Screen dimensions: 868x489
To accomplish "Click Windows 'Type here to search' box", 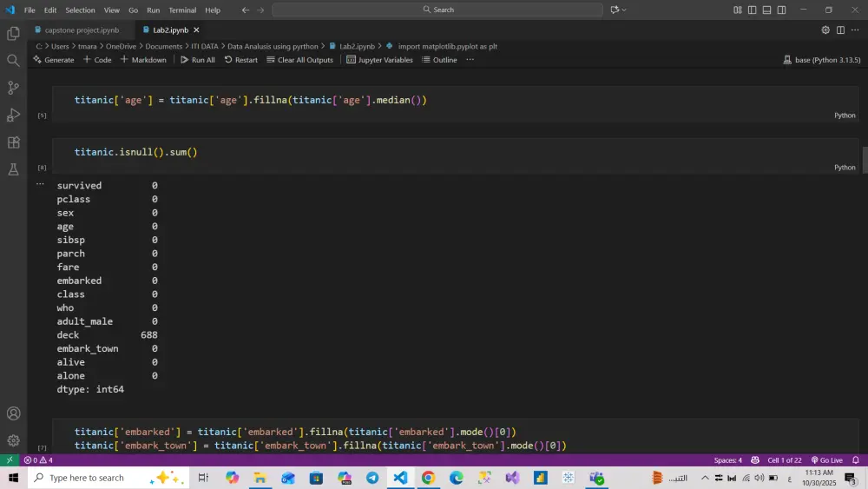I will click(108, 478).
